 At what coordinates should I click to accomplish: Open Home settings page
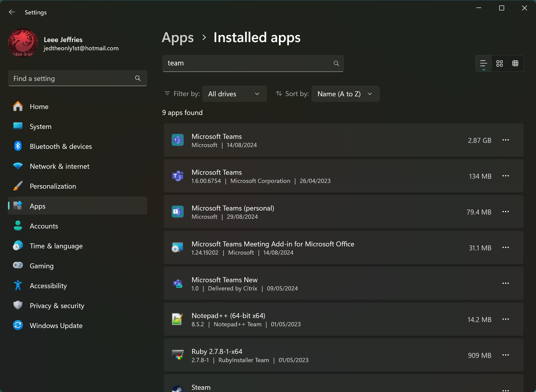(78, 107)
